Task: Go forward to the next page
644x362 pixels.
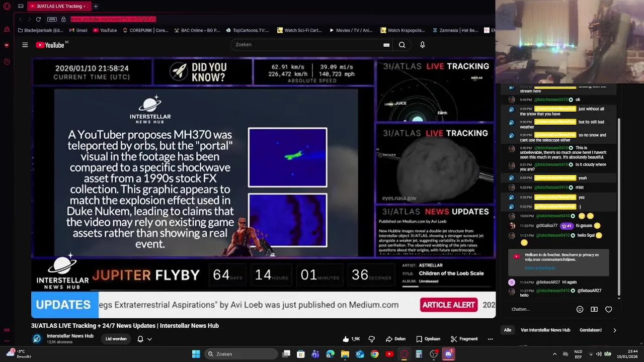Action: coord(29,19)
